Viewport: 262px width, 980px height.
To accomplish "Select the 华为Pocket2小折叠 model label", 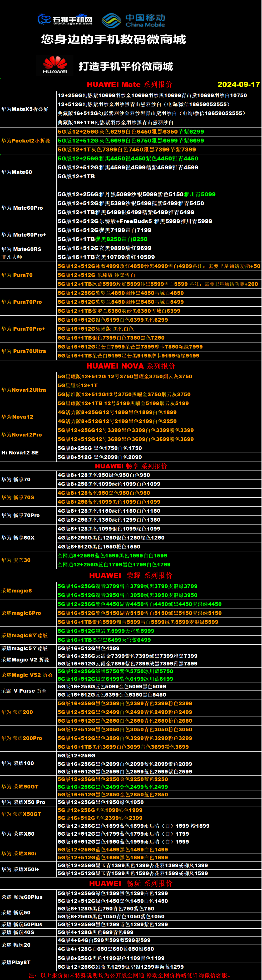I will 26,141.
